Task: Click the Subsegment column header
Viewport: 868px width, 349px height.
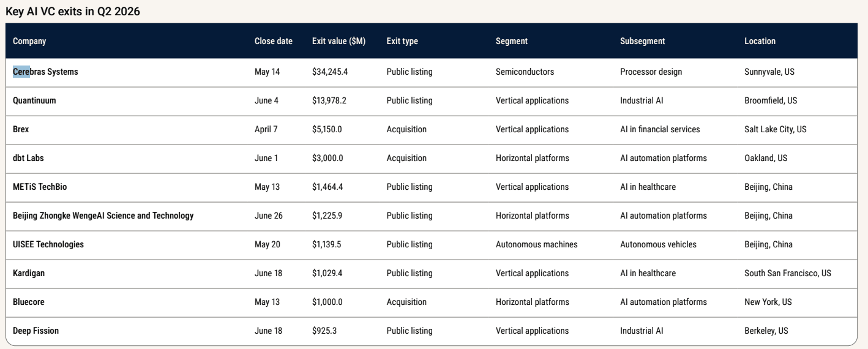Action: click(x=642, y=41)
